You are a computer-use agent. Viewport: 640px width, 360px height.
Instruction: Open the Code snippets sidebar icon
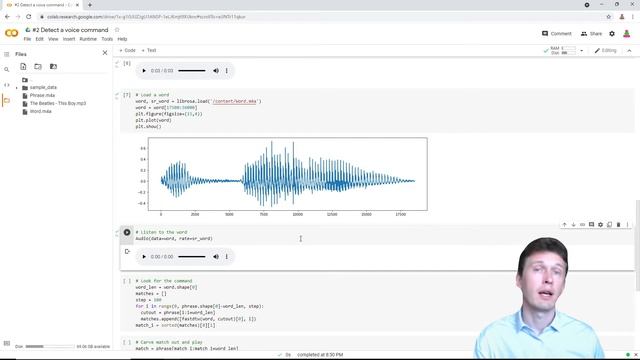click(7, 85)
